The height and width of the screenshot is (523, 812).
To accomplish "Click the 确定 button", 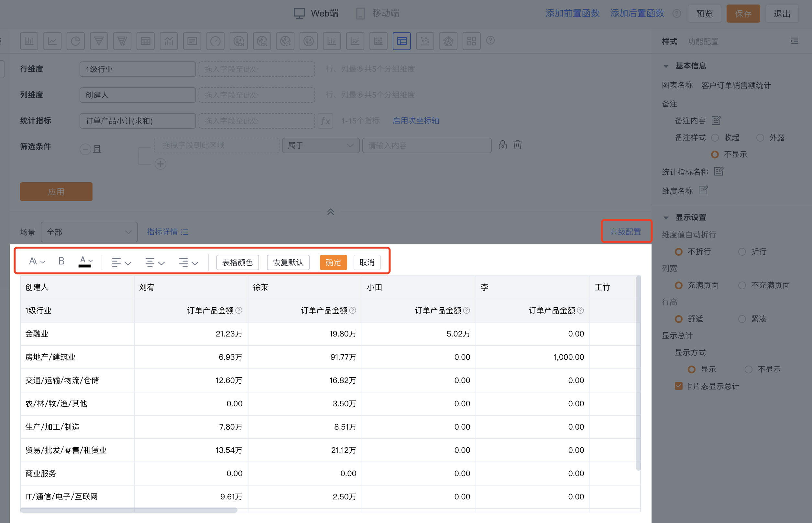I will [x=333, y=262].
